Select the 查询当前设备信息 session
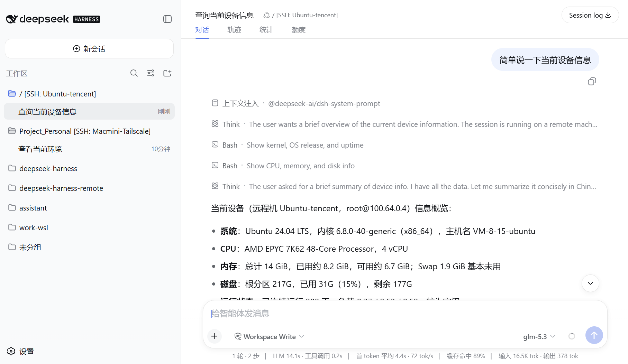Image resolution: width=628 pixels, height=364 pixels. [x=89, y=112]
